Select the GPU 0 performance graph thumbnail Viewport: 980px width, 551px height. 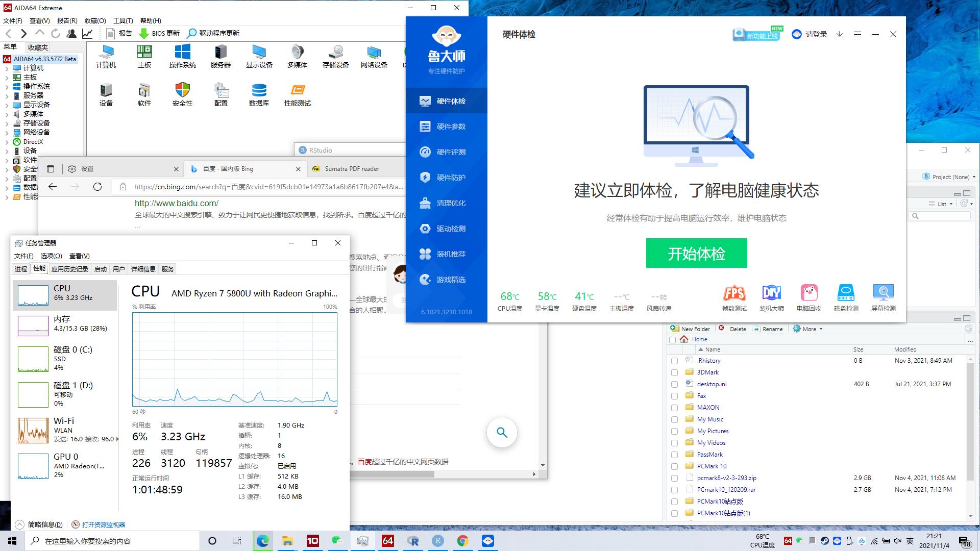pyautogui.click(x=33, y=466)
